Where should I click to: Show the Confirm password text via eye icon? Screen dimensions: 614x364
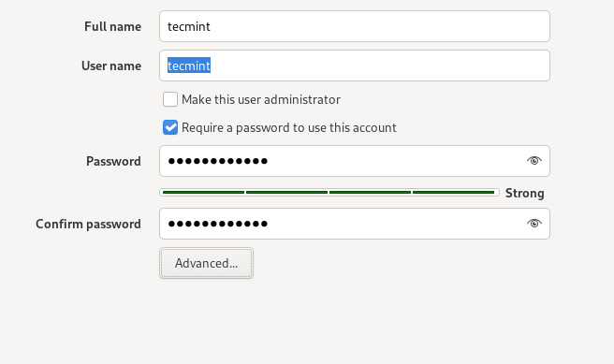(x=534, y=223)
